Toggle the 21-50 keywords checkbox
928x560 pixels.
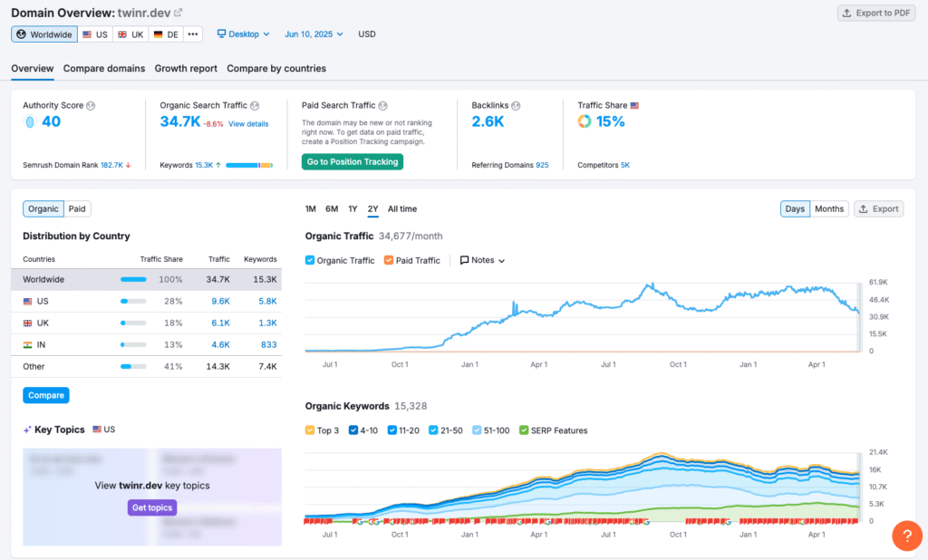(x=433, y=430)
